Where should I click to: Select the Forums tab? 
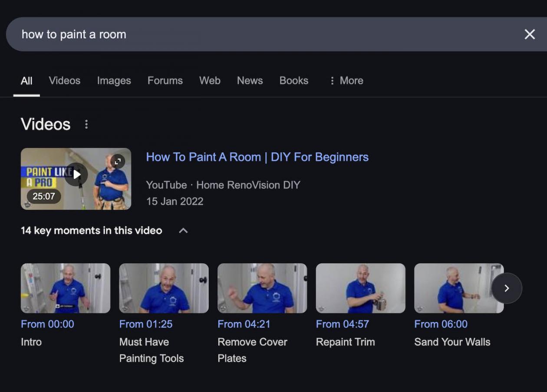coord(165,81)
